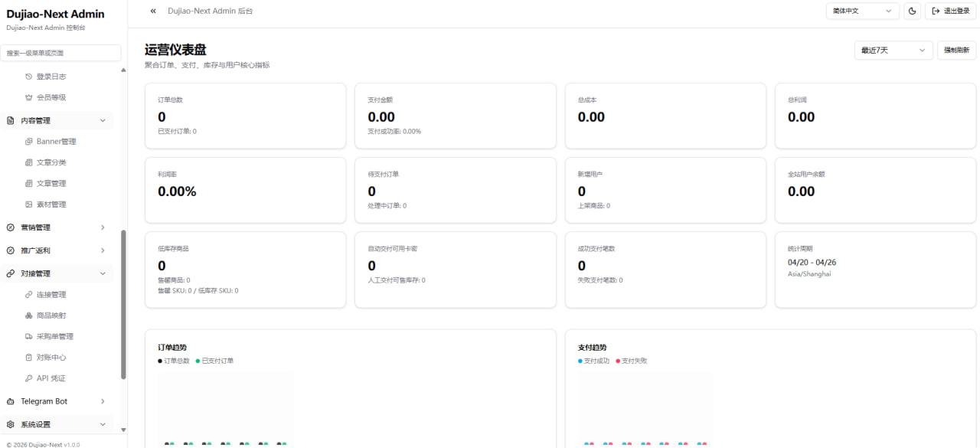The image size is (980, 448).
Task: Click the 采购单管理 truck icon
Action: pyautogui.click(x=29, y=337)
